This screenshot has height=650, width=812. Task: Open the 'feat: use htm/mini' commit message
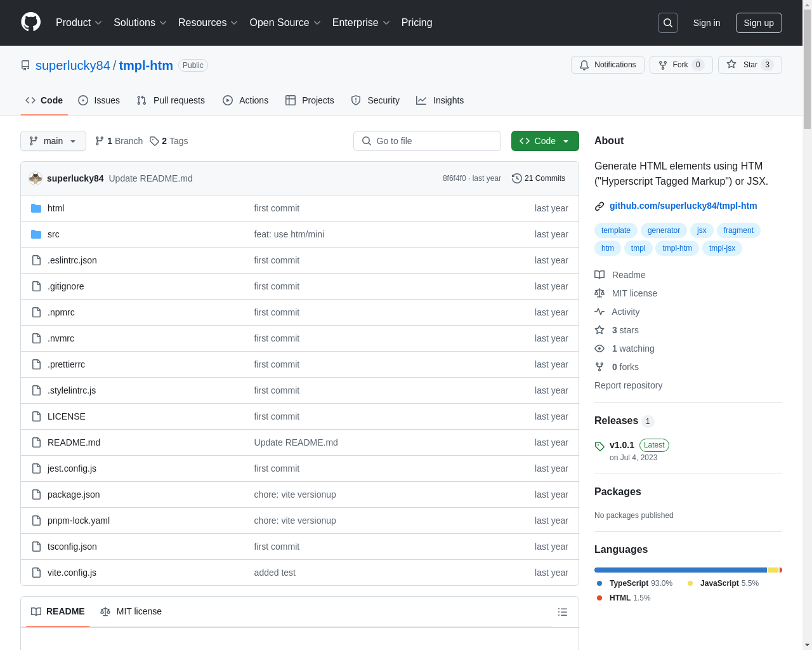pos(289,234)
